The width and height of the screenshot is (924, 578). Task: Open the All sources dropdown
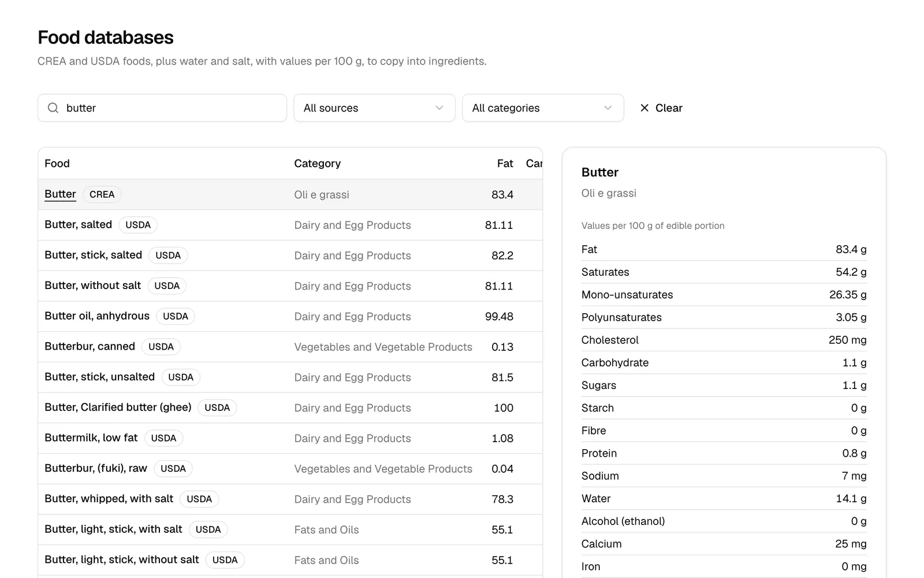374,108
